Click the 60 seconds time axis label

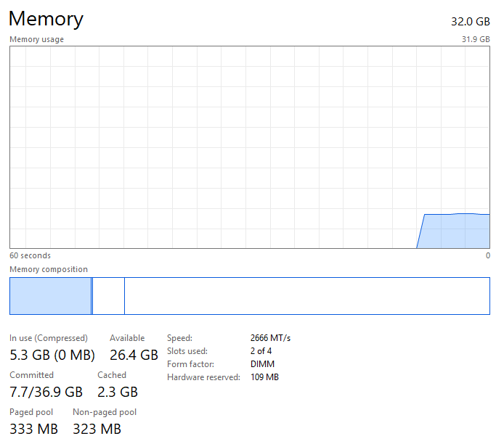tap(30, 255)
